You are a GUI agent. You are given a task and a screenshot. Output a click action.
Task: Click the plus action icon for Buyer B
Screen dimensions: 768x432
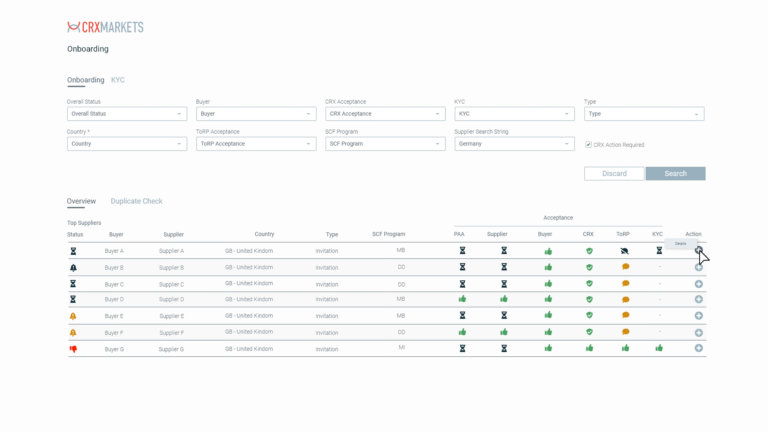click(x=698, y=267)
